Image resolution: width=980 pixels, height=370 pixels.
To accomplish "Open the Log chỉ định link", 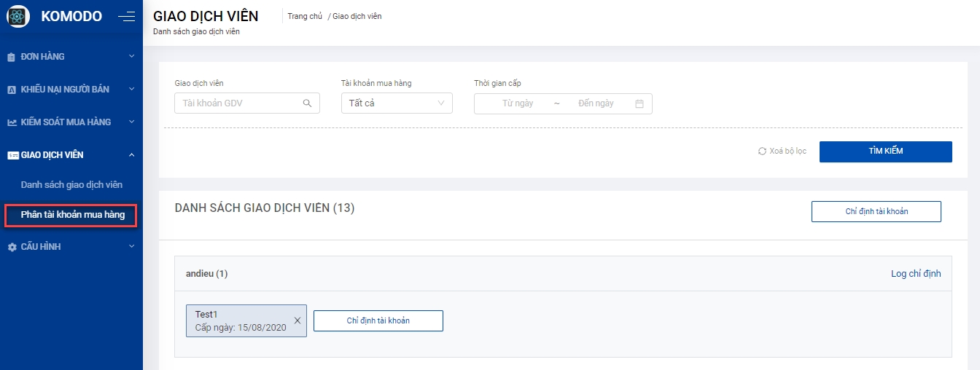I will (x=916, y=274).
